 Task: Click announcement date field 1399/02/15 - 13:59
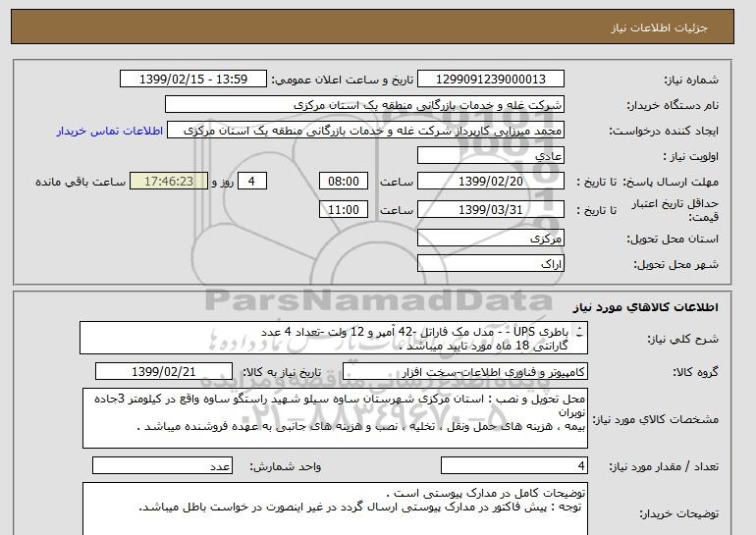193,80
